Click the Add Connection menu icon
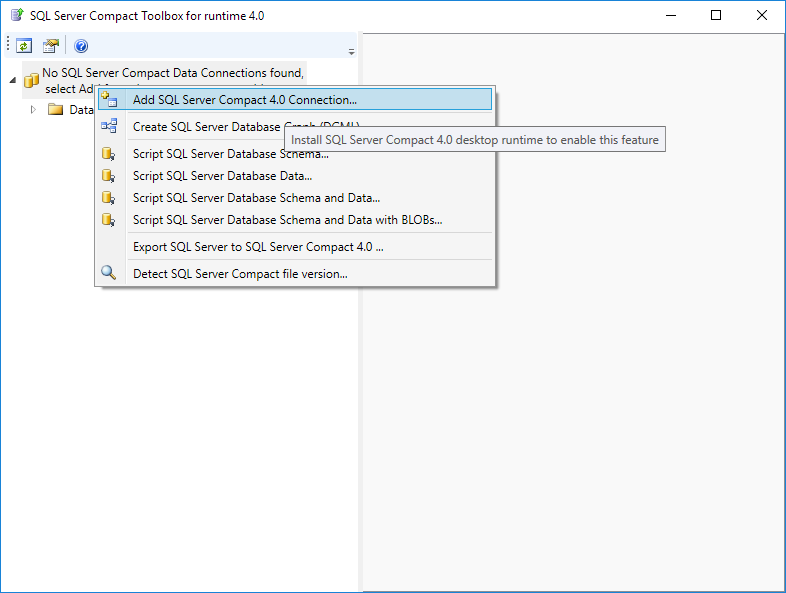 click(109, 99)
